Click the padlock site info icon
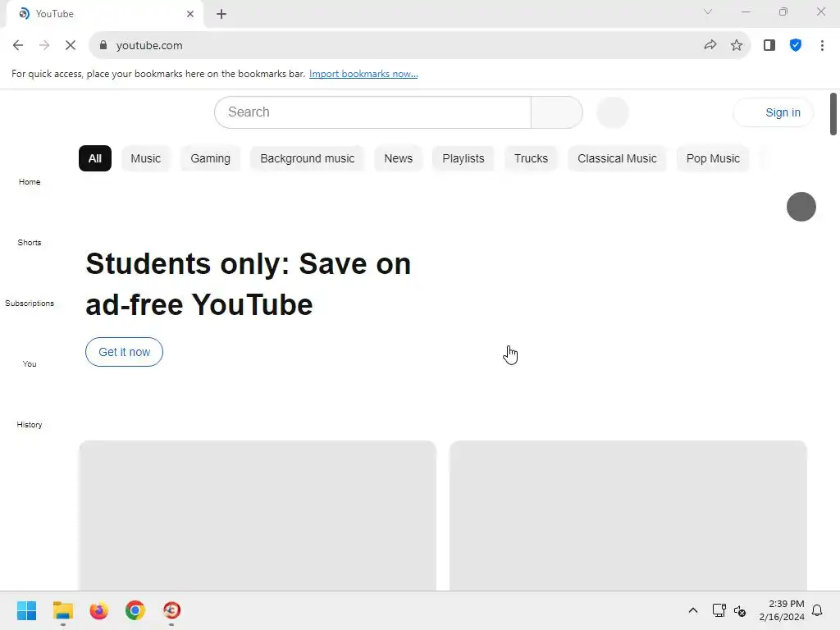Viewport: 840px width, 630px height. click(x=103, y=46)
